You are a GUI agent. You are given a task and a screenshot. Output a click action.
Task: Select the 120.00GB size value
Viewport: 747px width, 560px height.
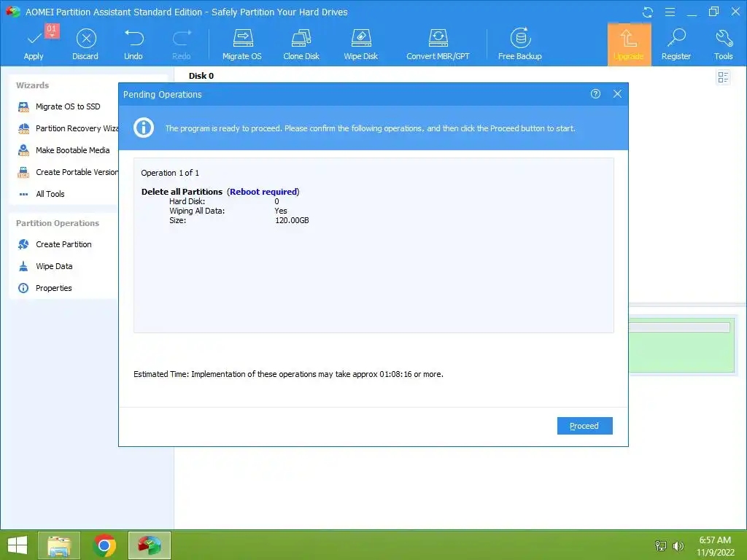pyautogui.click(x=292, y=220)
